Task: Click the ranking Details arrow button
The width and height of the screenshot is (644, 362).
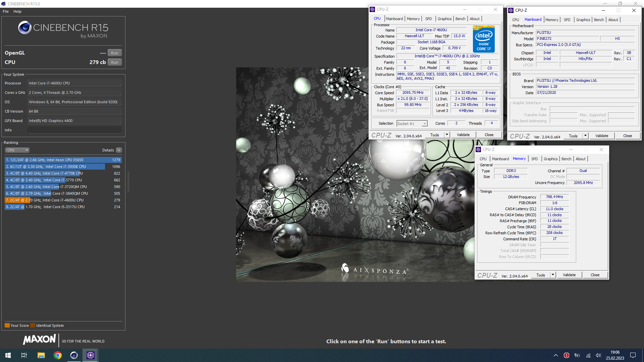Action: click(x=119, y=150)
